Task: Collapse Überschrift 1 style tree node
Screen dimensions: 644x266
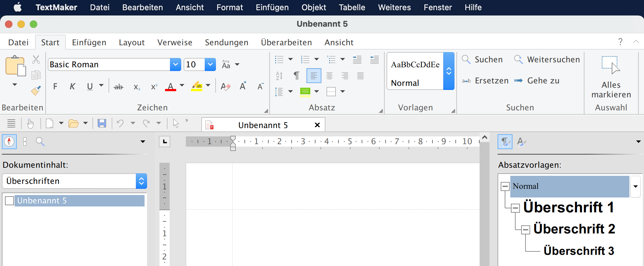Action: pos(515,208)
